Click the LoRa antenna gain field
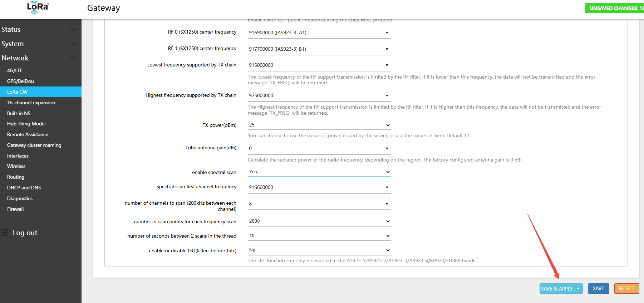 [x=319, y=148]
